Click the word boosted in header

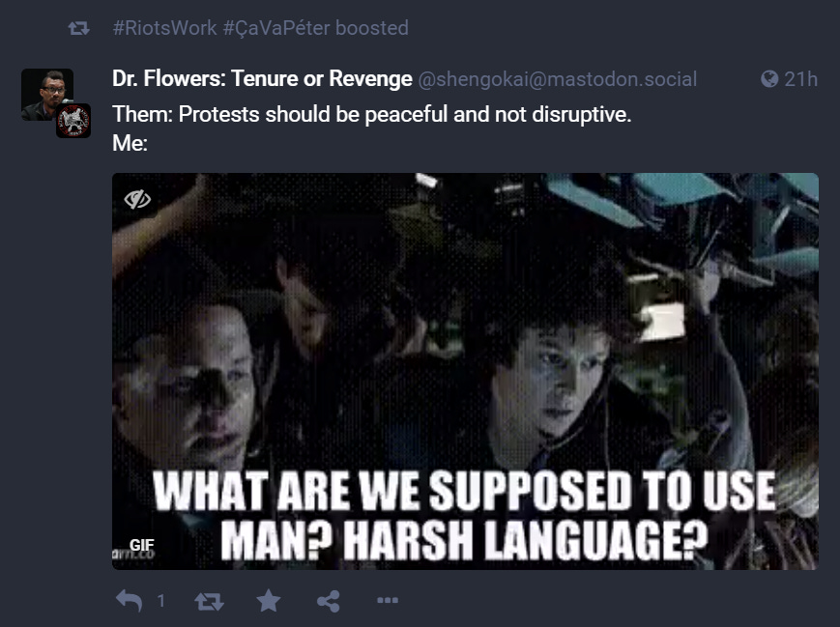pyautogui.click(x=372, y=28)
